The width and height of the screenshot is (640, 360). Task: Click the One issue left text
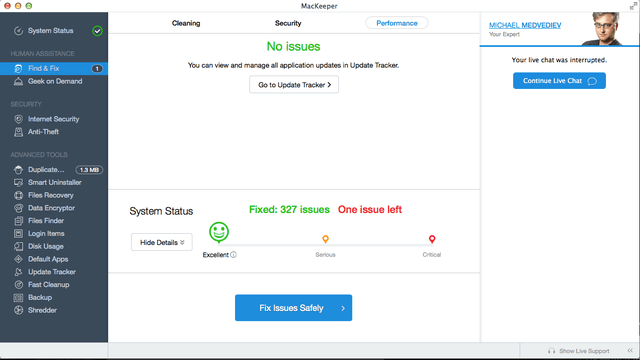pos(370,209)
